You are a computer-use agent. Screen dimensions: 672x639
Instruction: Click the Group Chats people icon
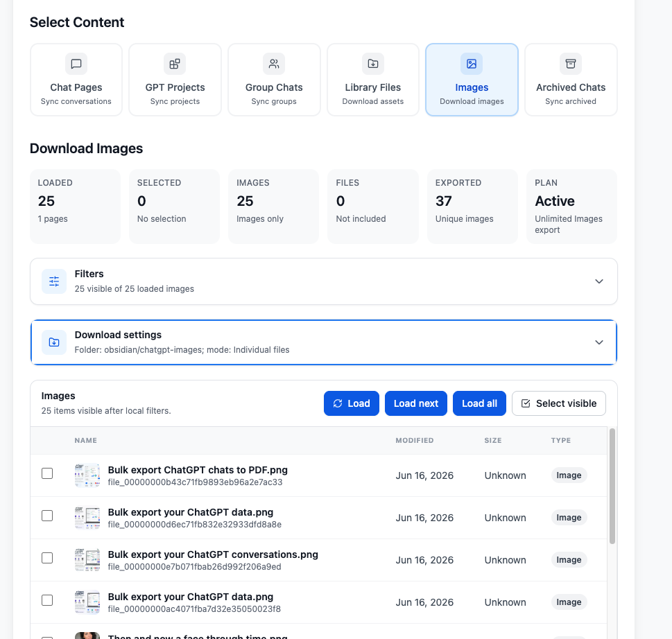(x=274, y=64)
